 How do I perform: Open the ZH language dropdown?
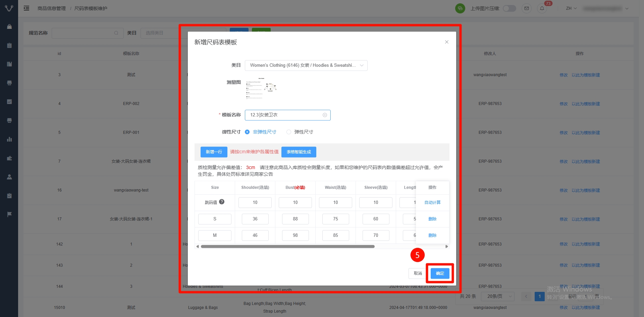pos(571,8)
